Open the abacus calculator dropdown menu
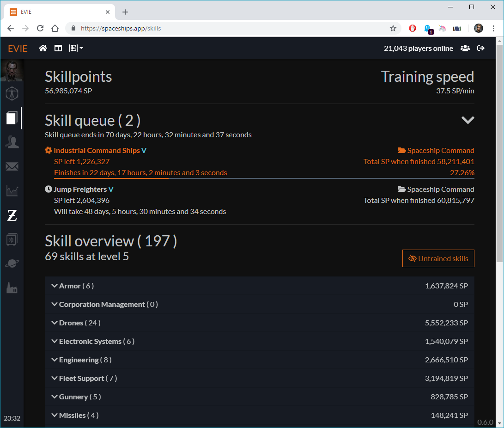This screenshot has width=504, height=428. pos(76,48)
